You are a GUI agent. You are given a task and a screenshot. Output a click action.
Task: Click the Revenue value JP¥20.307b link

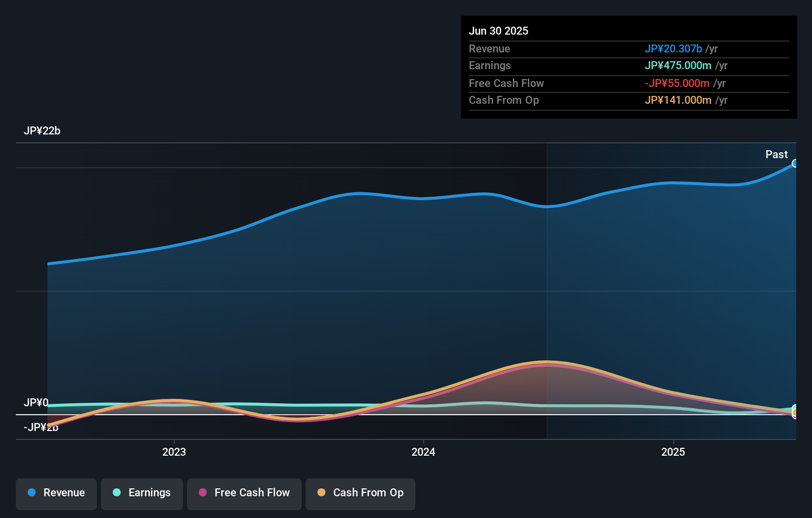(x=674, y=48)
